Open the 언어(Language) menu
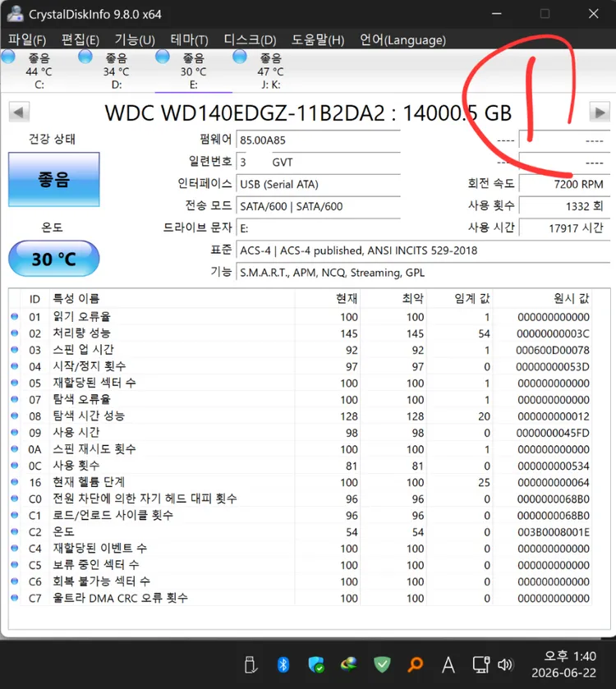616x689 pixels. pos(402,40)
